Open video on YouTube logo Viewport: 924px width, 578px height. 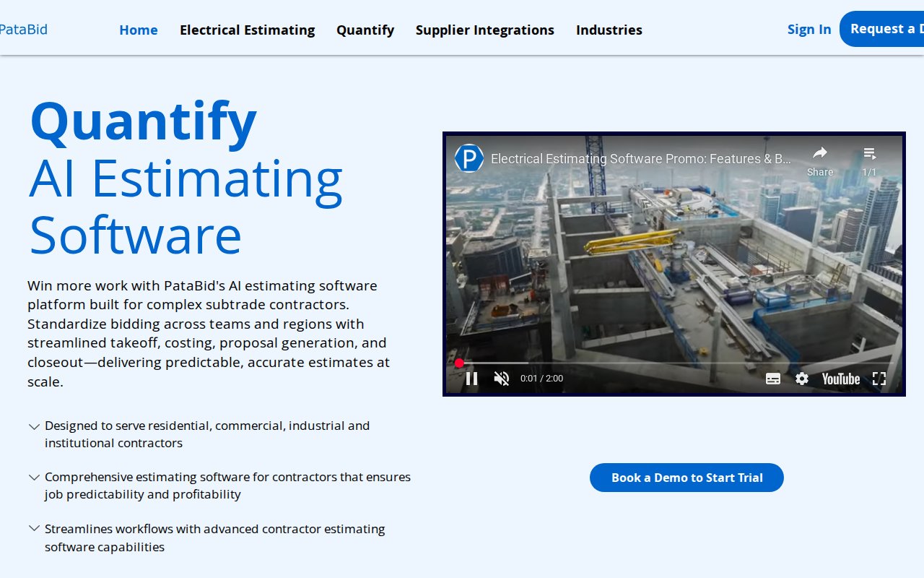point(840,379)
